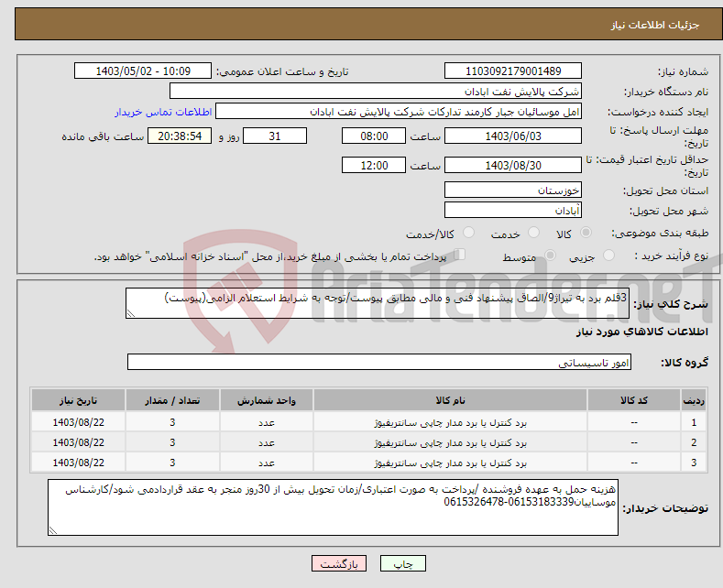723x588 pixels.
Task: Click the واحد شمارش column header
Action: pyautogui.click(x=267, y=400)
